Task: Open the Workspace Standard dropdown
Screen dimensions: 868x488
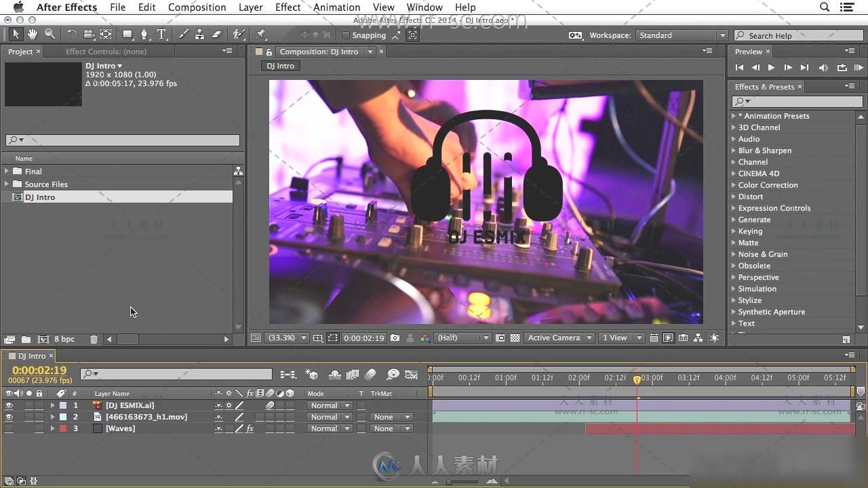Action: pyautogui.click(x=682, y=35)
